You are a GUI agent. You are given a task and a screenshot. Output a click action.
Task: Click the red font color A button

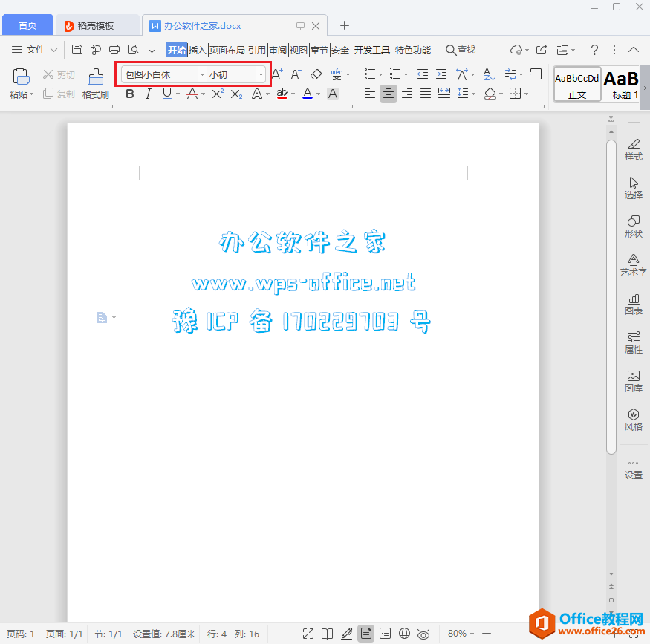pos(307,94)
